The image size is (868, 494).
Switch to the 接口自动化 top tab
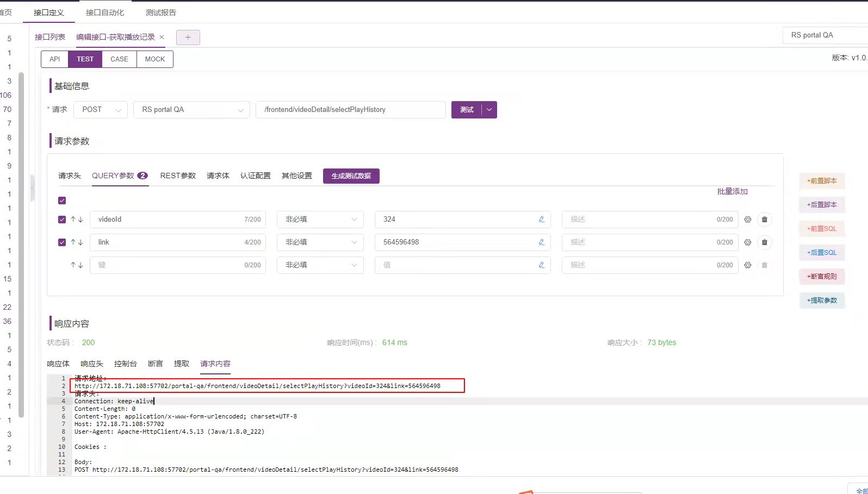[x=105, y=12]
